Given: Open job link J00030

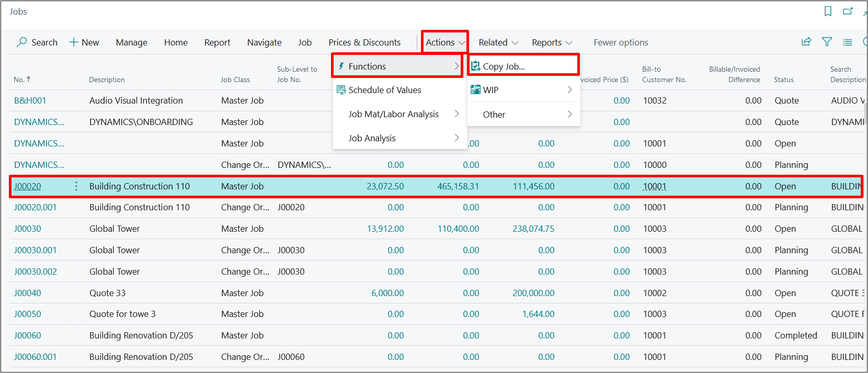Looking at the screenshot, I should 27,229.
